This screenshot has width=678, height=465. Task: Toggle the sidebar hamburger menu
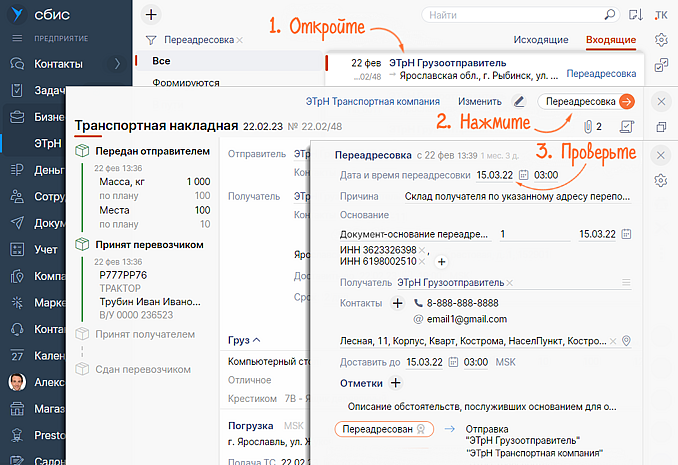click(16, 38)
